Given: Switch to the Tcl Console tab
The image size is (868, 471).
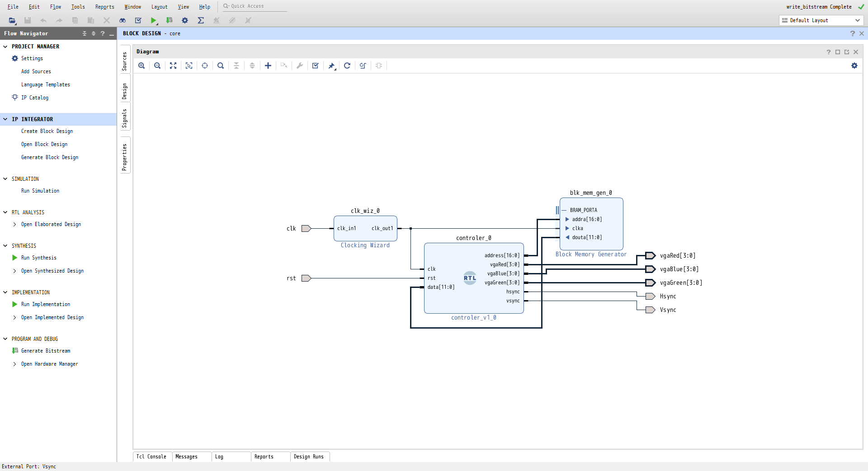Looking at the screenshot, I should [151, 457].
